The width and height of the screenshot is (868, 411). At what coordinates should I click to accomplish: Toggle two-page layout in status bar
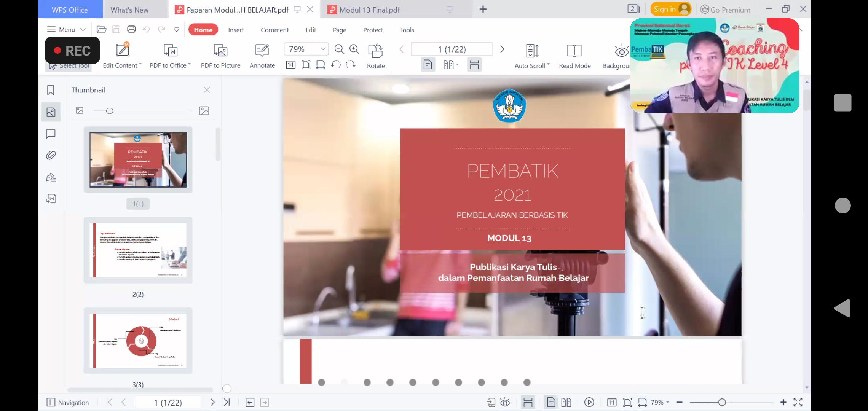coord(566,402)
